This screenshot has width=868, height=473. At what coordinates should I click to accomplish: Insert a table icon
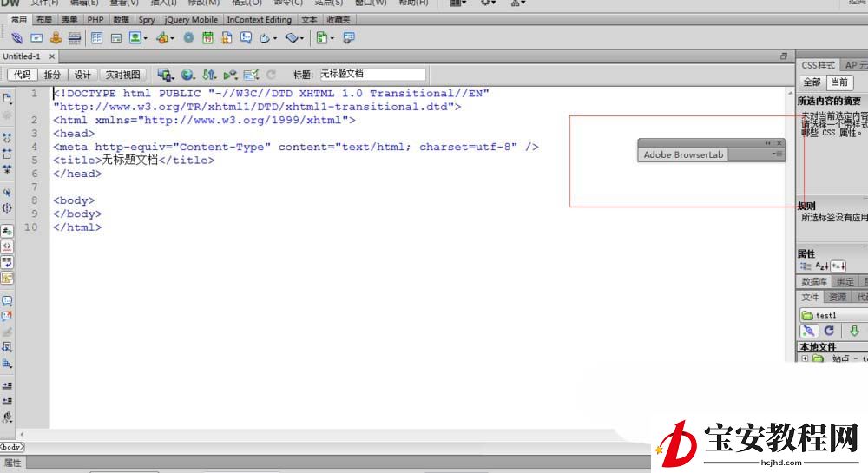(x=97, y=38)
